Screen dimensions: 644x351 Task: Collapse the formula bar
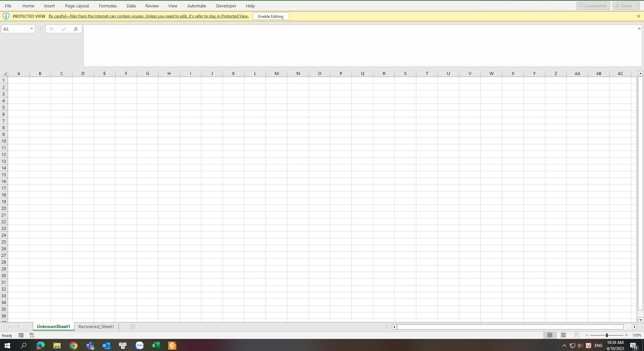pyautogui.click(x=639, y=29)
